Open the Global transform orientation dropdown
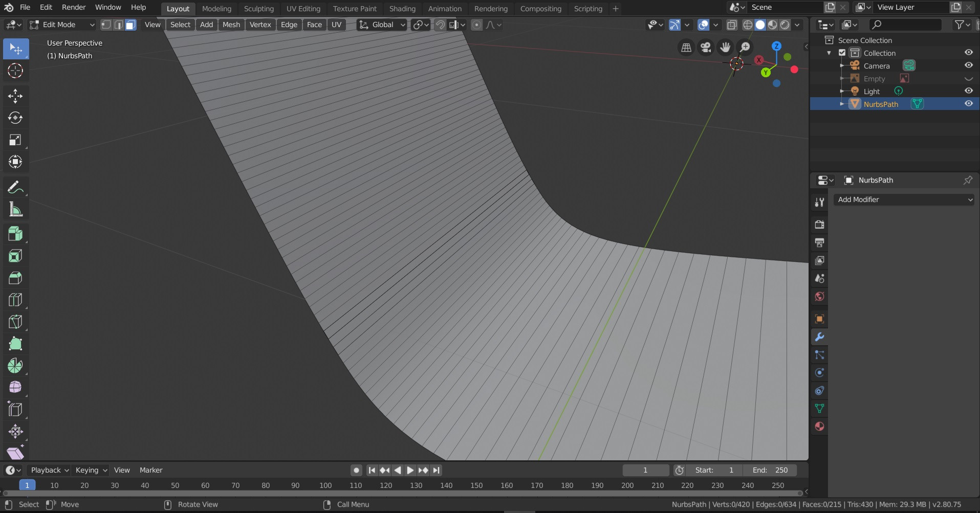The image size is (980, 513). [381, 25]
